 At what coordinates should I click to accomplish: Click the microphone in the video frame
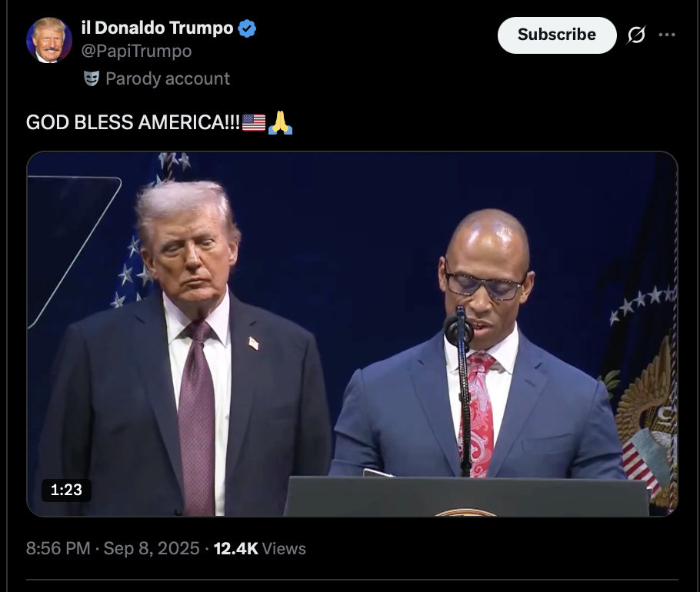tap(458, 330)
